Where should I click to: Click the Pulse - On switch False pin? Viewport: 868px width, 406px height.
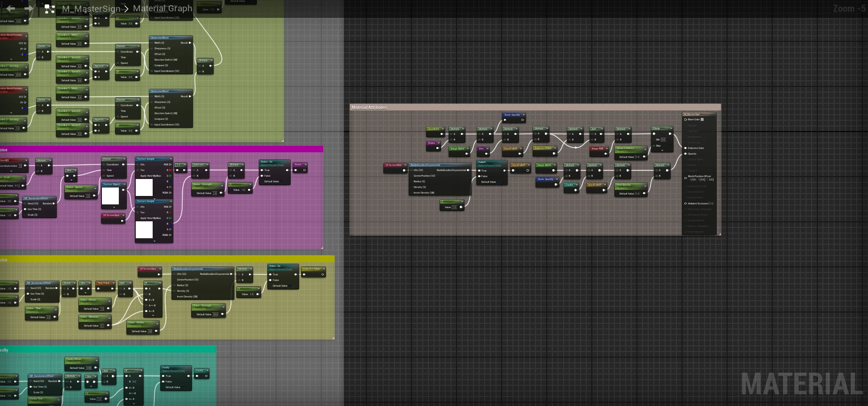pyautogui.click(x=271, y=280)
